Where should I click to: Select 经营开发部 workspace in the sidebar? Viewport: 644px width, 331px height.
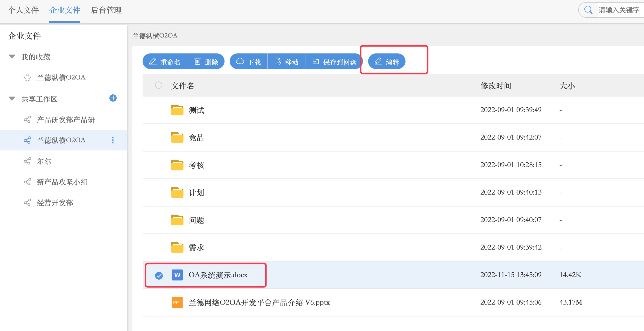[55, 203]
